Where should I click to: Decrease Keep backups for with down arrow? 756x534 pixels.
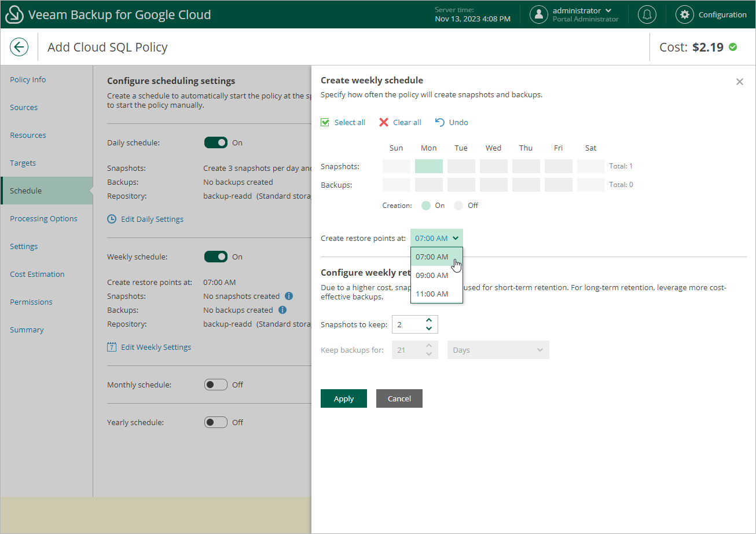(429, 354)
